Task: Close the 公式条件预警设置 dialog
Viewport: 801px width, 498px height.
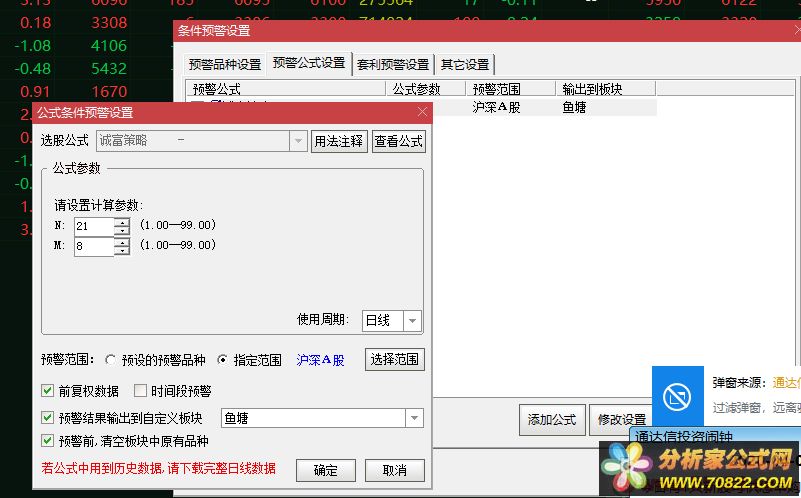Action: point(422,112)
